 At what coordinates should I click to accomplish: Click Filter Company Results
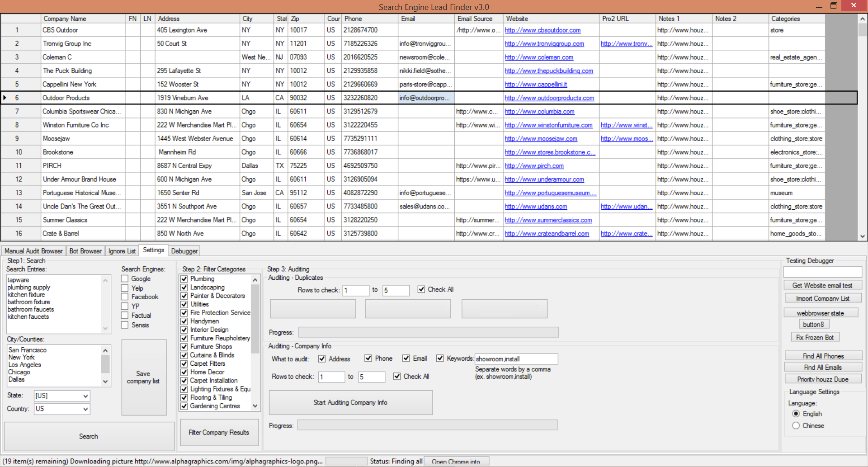click(219, 433)
